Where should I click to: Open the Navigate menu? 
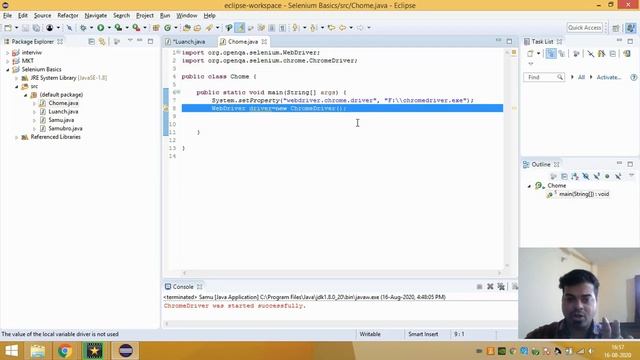(96, 16)
